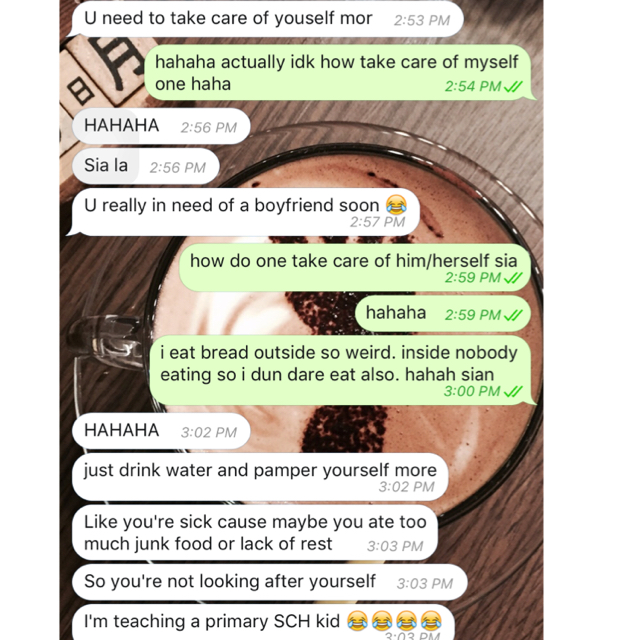Image resolution: width=640 pixels, height=640 pixels.
Task: Select 'just drink water and pamper yourself' message
Action: click(x=260, y=477)
